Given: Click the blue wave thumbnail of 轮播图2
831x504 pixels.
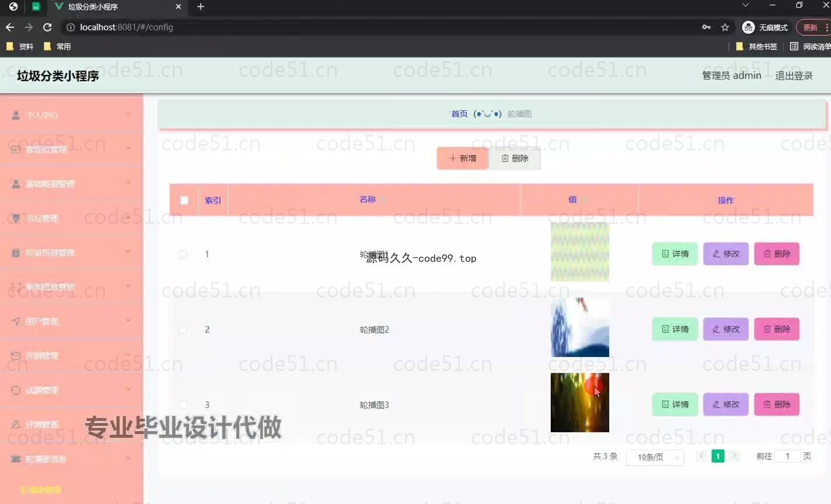Looking at the screenshot, I should tap(580, 327).
